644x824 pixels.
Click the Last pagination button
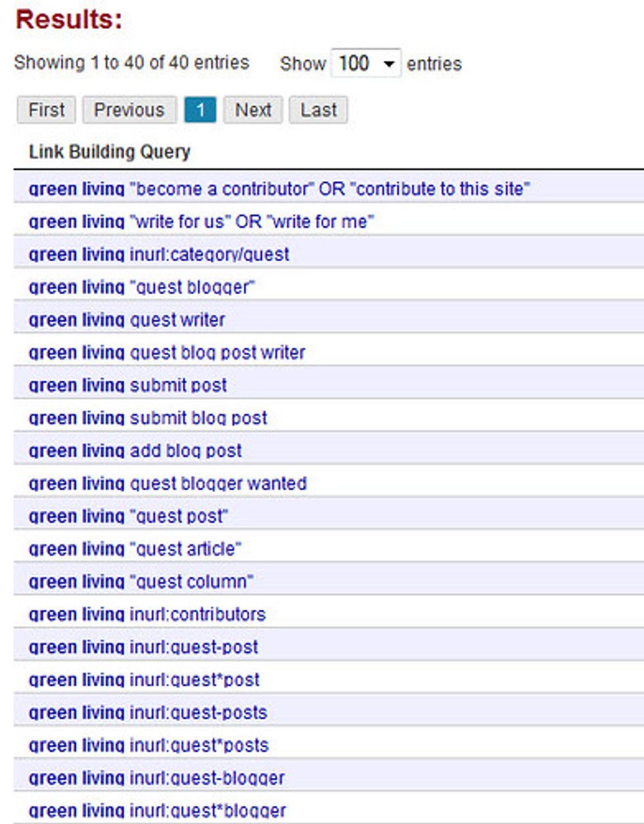318,110
